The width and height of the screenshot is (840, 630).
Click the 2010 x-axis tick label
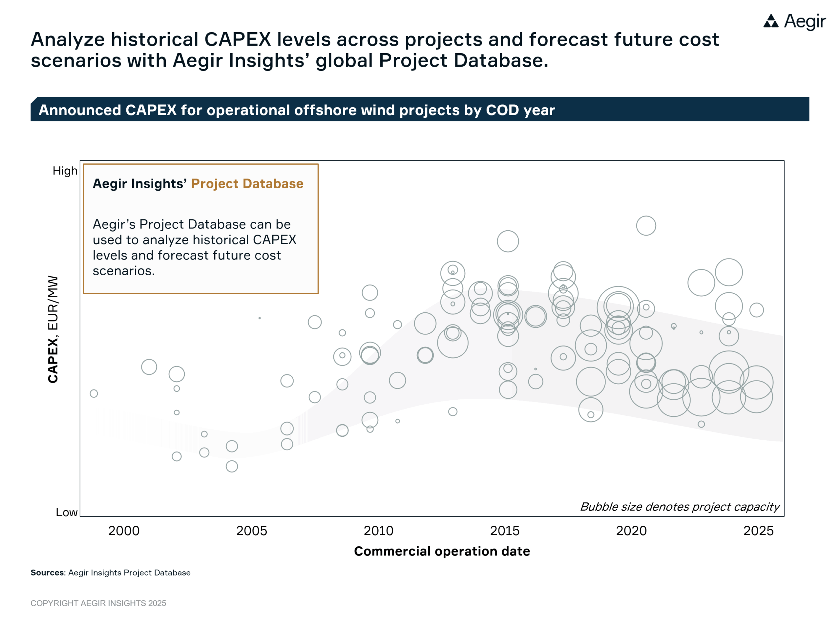coord(378,531)
